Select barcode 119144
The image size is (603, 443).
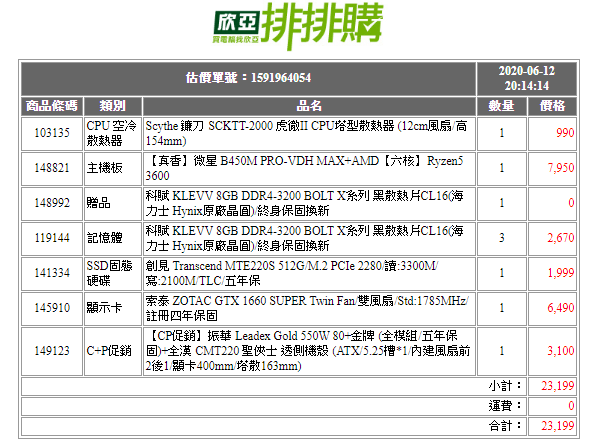click(x=52, y=238)
